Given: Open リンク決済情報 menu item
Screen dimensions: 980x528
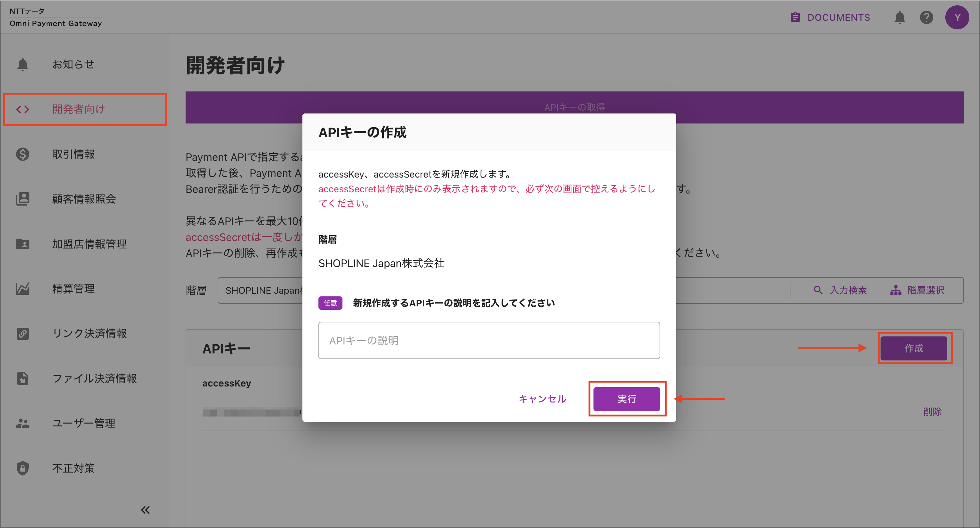Looking at the screenshot, I should point(85,334).
